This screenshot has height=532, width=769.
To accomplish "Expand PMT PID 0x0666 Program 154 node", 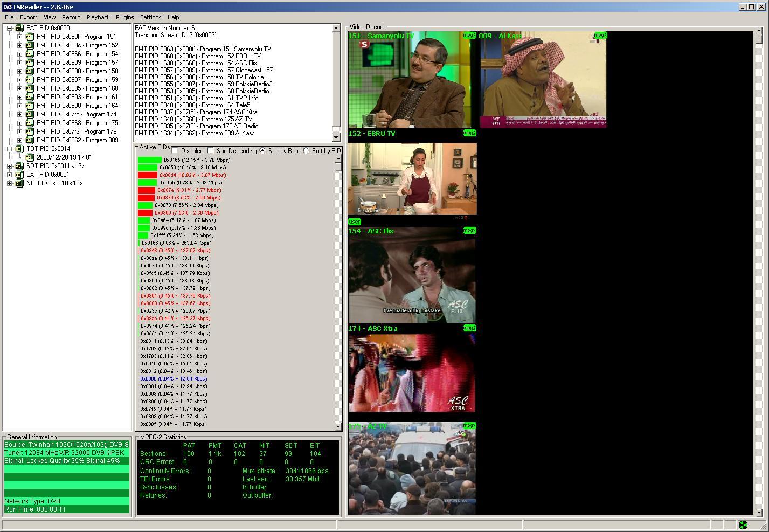I will 19,54.
